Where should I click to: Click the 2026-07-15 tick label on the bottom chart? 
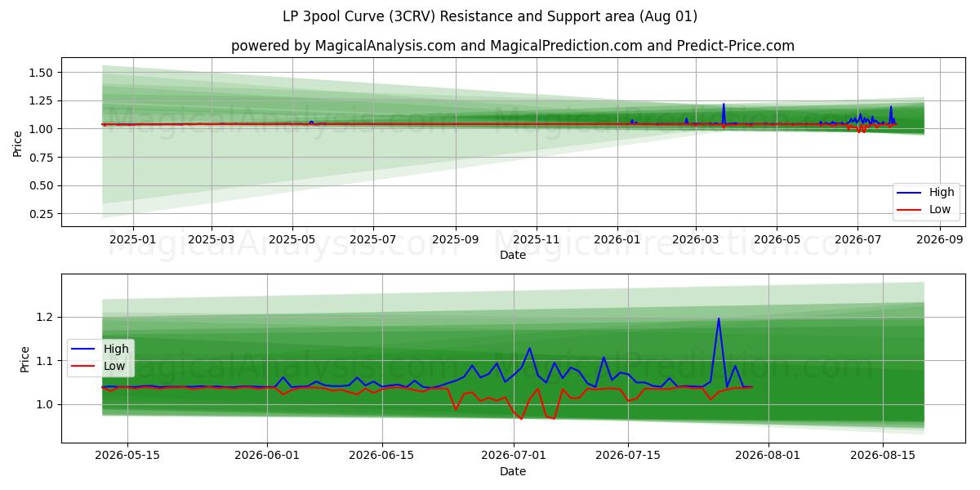click(628, 455)
